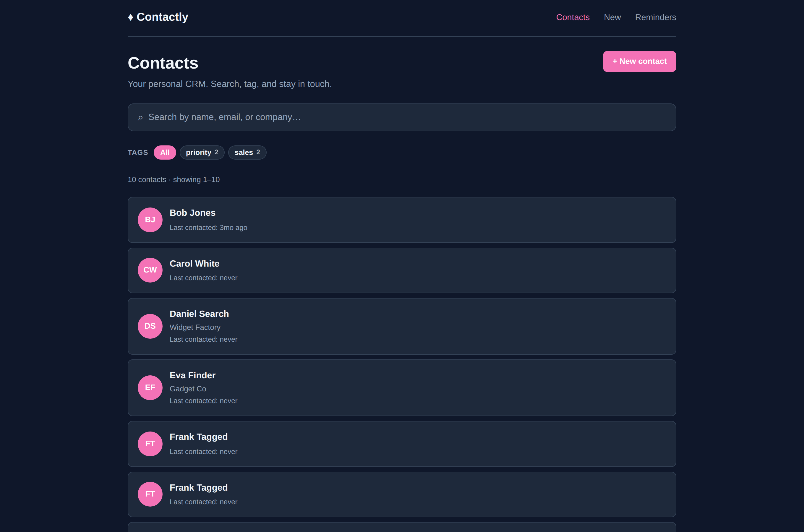Filter by the priority tag
804x532 pixels.
tap(202, 152)
